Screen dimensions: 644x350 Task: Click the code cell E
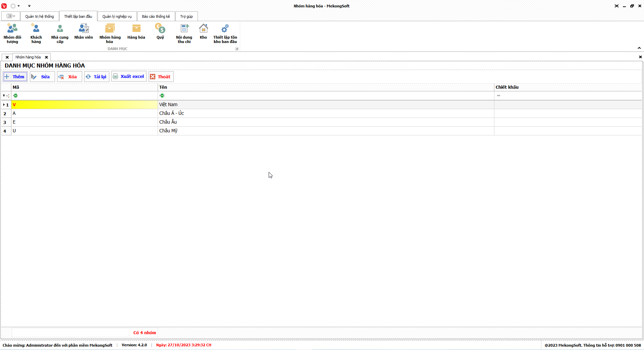(x=85, y=122)
